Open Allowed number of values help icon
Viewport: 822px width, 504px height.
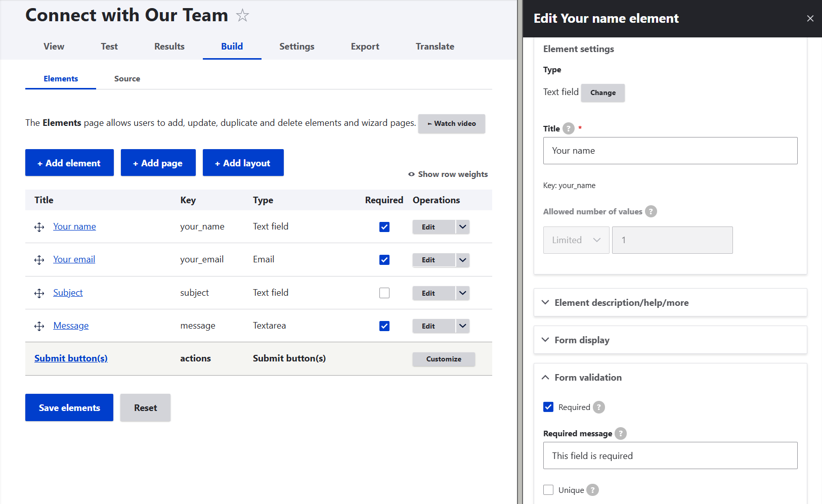[x=651, y=211]
